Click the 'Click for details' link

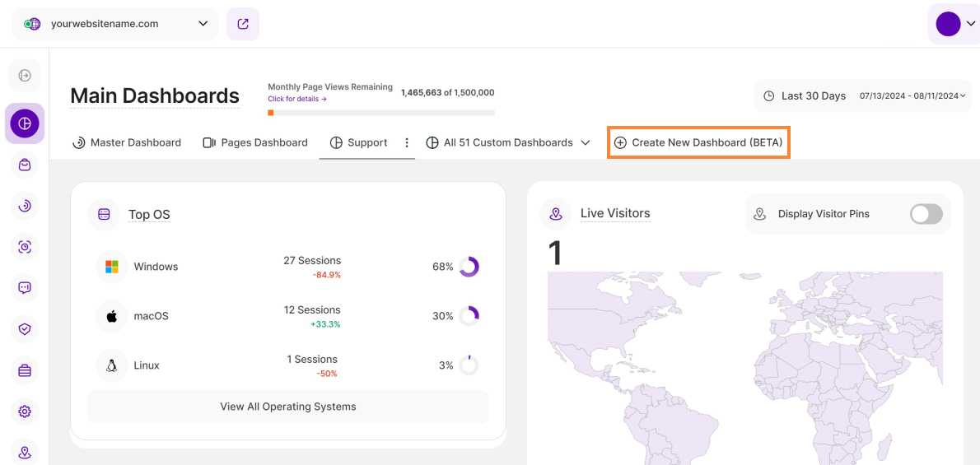[x=297, y=99]
